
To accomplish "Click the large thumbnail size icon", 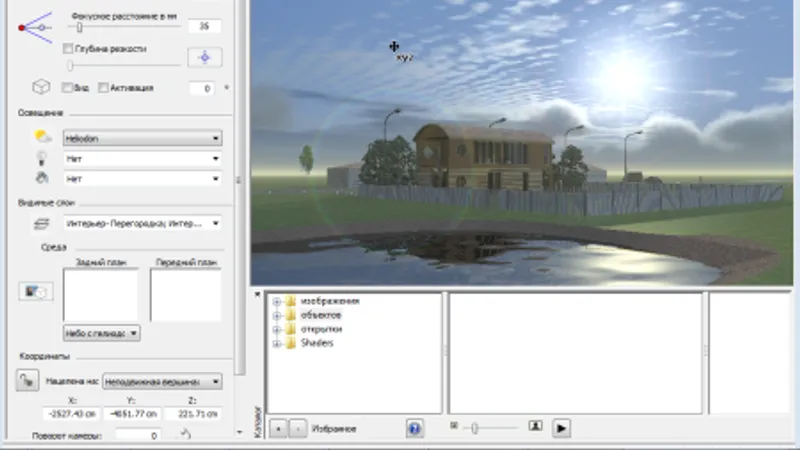I will [535, 426].
